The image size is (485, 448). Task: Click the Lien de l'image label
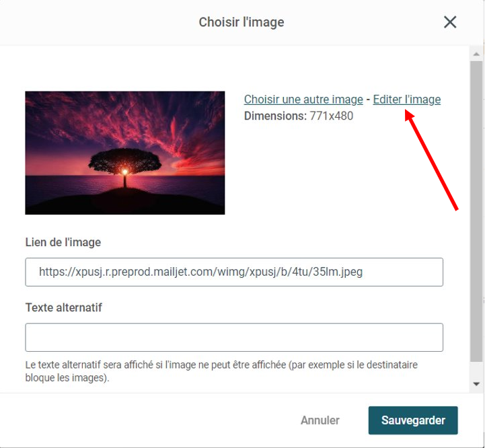(63, 242)
